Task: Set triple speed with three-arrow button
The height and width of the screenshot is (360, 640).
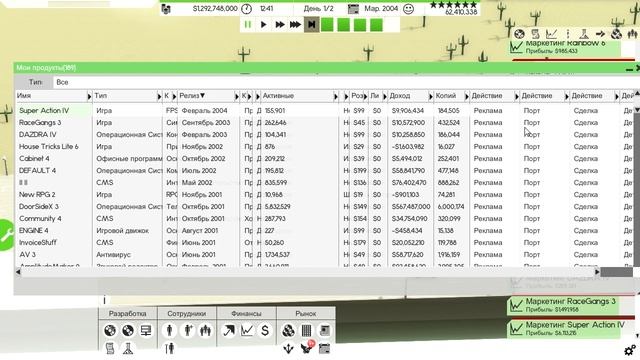Action: [296, 24]
